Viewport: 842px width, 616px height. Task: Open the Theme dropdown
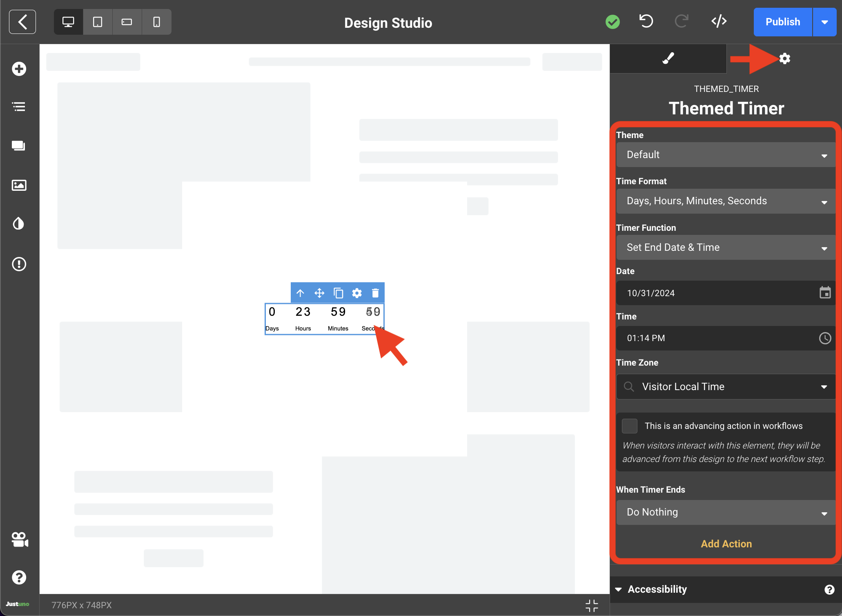pyautogui.click(x=725, y=155)
